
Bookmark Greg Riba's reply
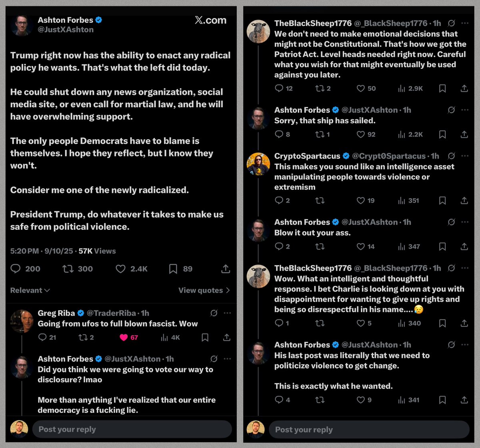pos(205,338)
